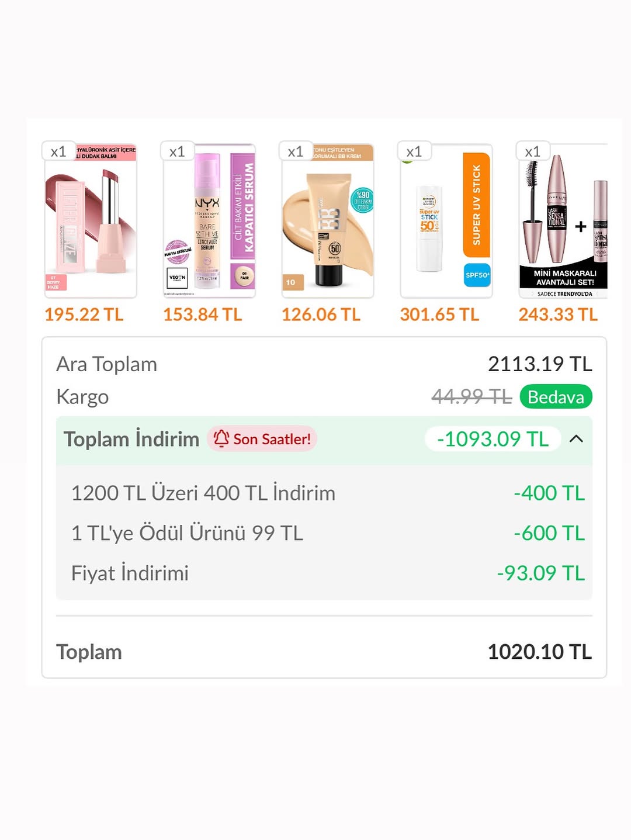Click the green Bedava shipping badge
Image resolution: width=631 pixels, height=840 pixels.
pyautogui.click(x=556, y=397)
